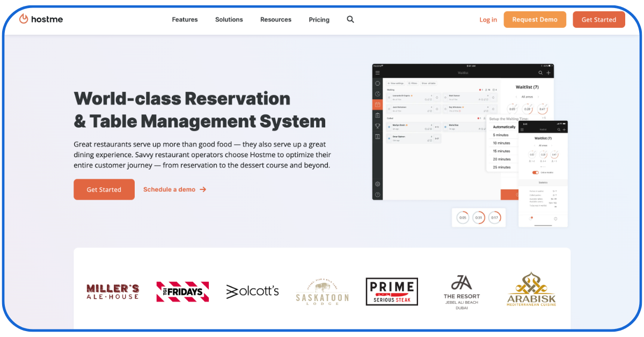Viewport: 644px width, 337px height.
Task: Click the Log in link
Action: tap(488, 20)
